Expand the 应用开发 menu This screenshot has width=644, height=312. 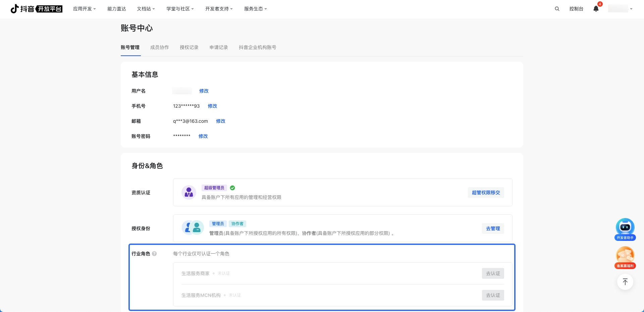(x=85, y=9)
